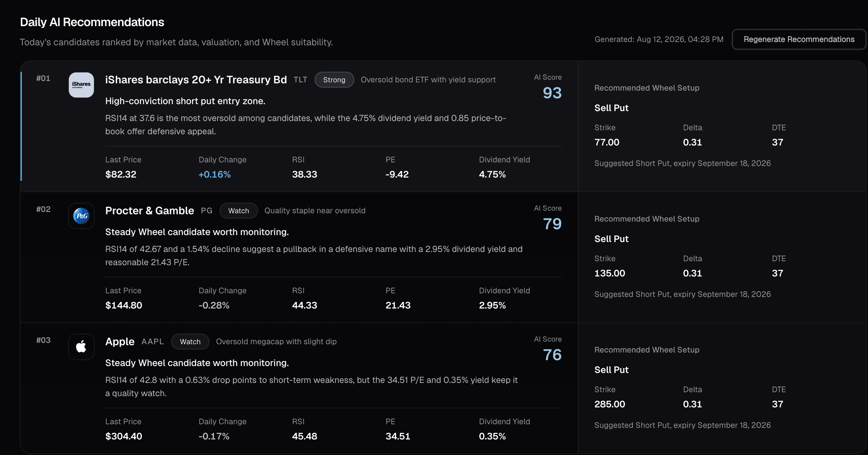Click 'High-conviction short put entry zone.' text
868x455 pixels.
[185, 101]
